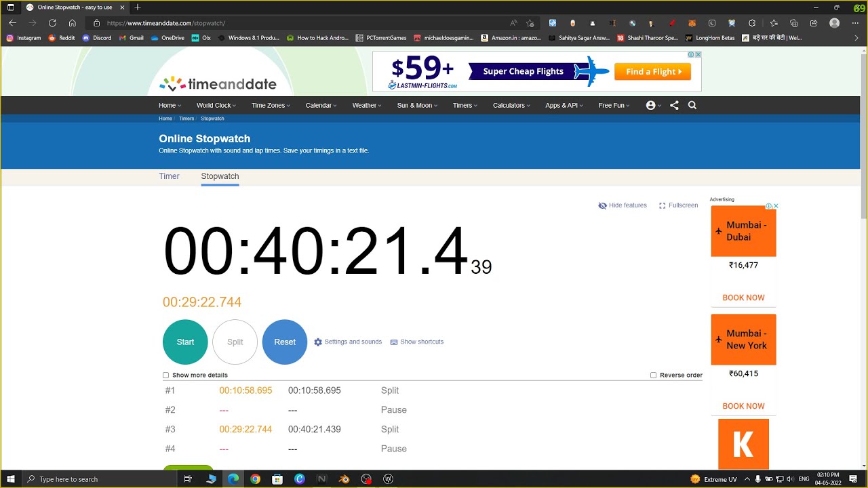Screen dimensions: 868x488
Task: Click the timeanddate logo
Action: click(x=218, y=84)
